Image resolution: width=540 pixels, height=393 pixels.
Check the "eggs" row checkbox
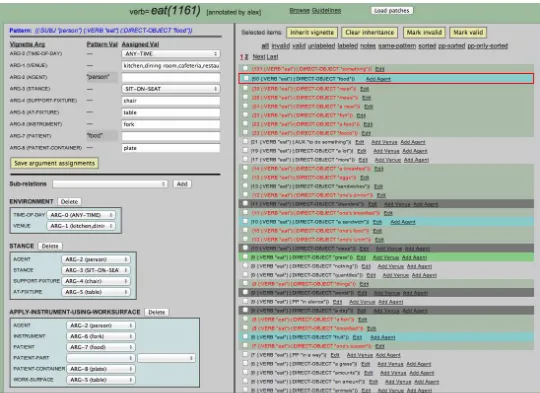point(245,177)
